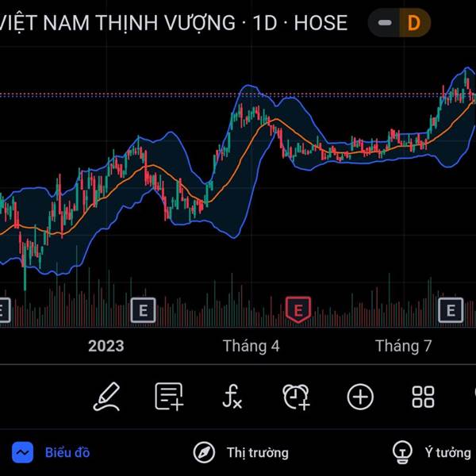Open the four-square layout grid icon
Image resolution: width=476 pixels, height=476 pixels.
click(x=423, y=397)
